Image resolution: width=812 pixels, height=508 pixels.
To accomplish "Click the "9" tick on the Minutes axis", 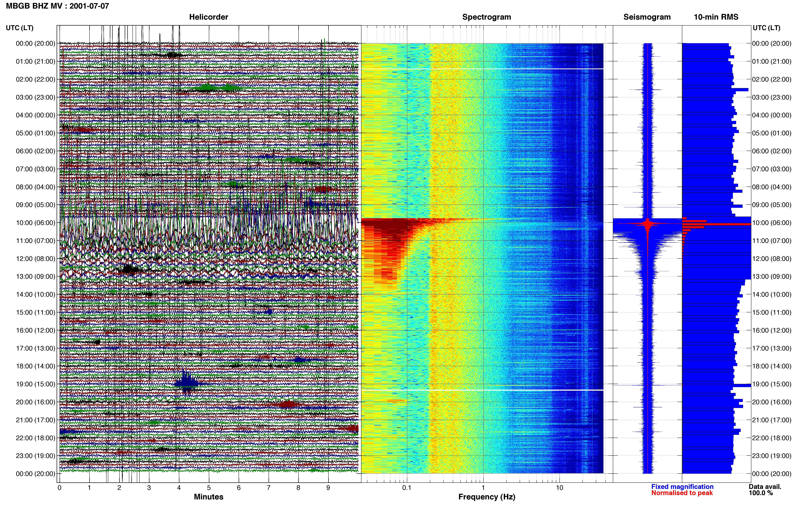I will click(x=328, y=488).
